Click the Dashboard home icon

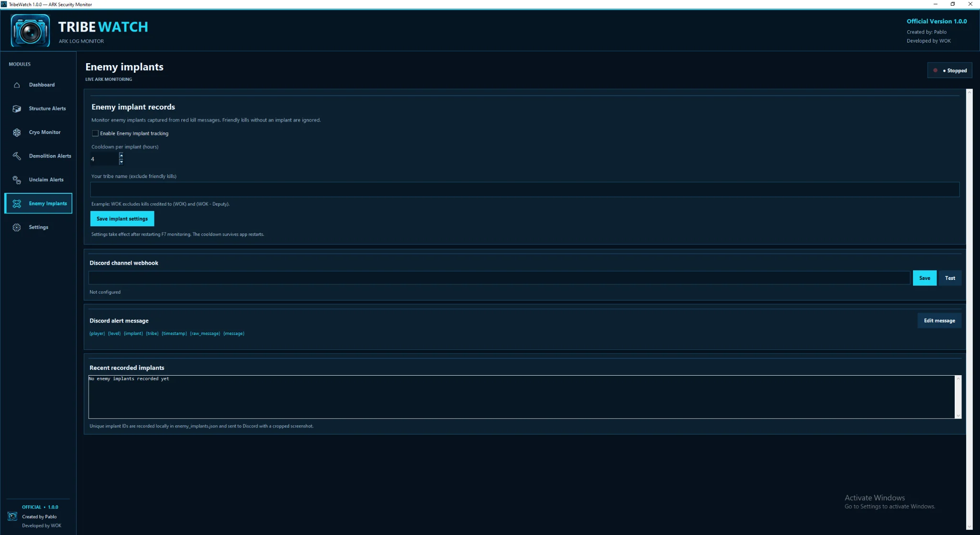17,85
